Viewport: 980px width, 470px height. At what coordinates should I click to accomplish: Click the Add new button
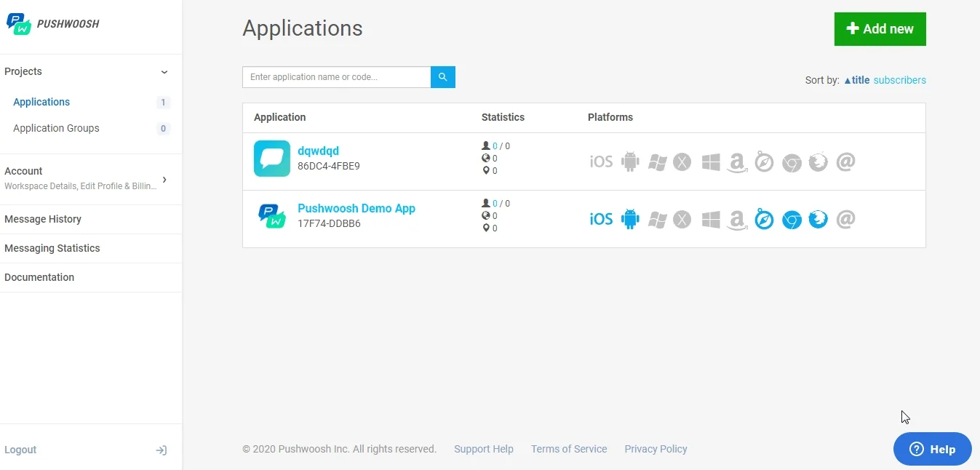(880, 29)
